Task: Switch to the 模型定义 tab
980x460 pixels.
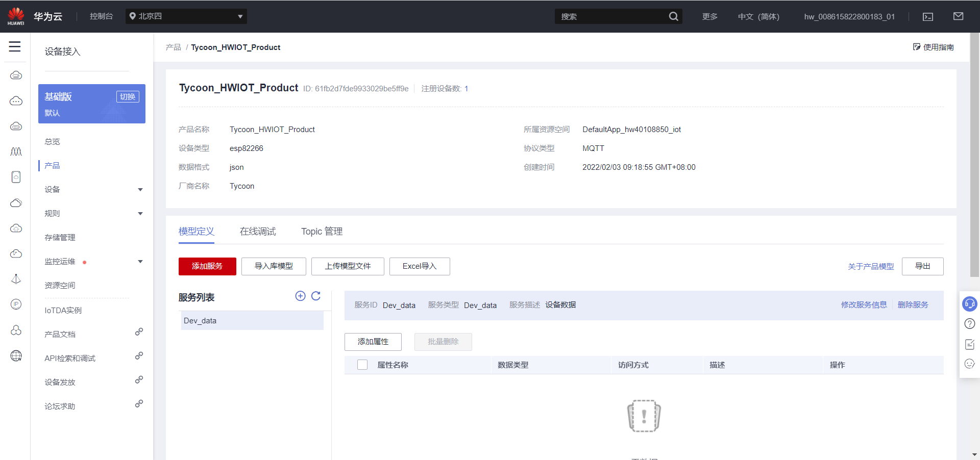Action: (197, 232)
